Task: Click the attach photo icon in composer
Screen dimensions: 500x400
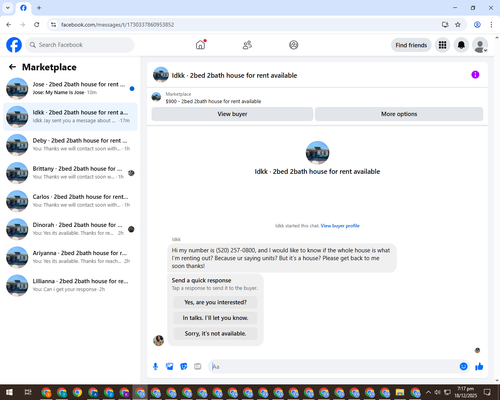Action: click(x=170, y=367)
